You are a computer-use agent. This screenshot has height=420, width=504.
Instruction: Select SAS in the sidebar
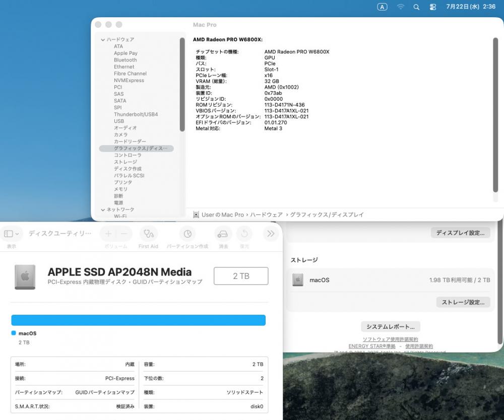(x=118, y=94)
